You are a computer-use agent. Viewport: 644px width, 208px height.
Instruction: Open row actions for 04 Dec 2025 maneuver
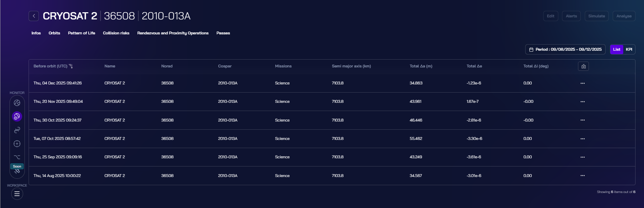pos(582,83)
